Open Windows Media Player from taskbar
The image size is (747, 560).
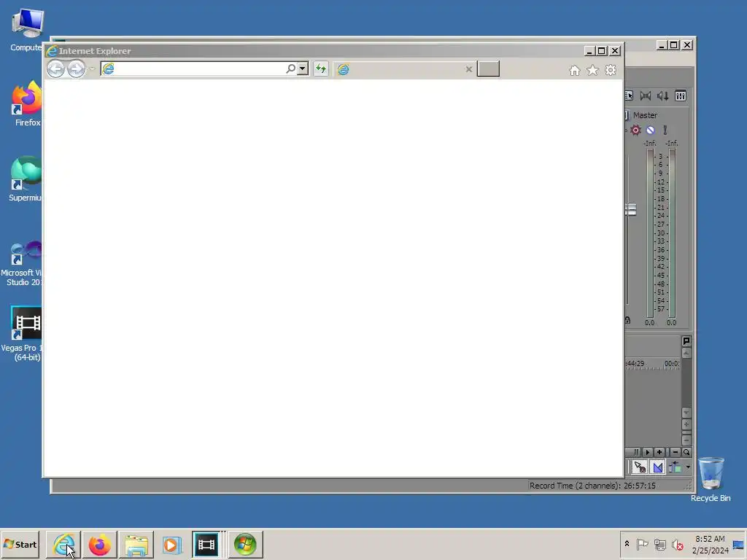[x=171, y=545]
